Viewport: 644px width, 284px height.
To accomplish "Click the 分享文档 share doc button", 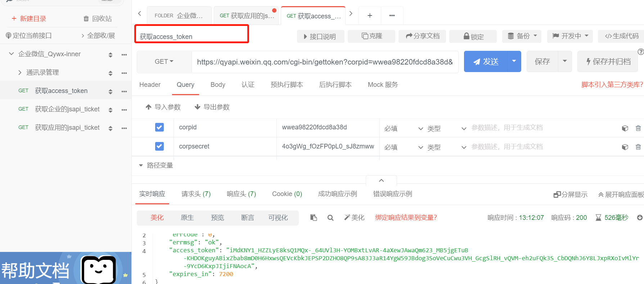I will (x=422, y=36).
